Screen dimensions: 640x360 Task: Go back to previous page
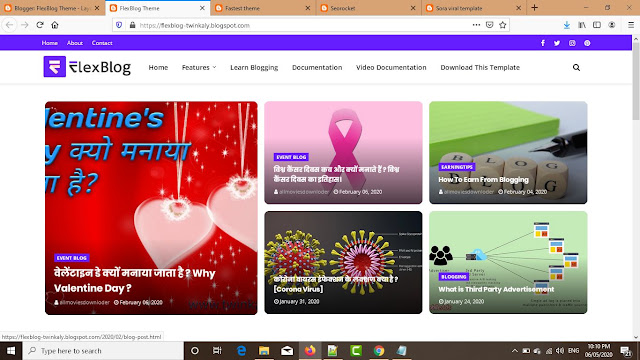tap(9, 25)
